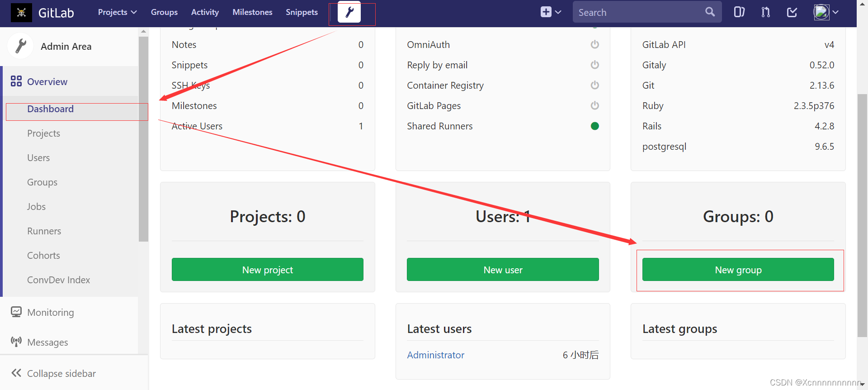Click the plus icon to create new item
Viewport: 868px width, 390px height.
546,12
